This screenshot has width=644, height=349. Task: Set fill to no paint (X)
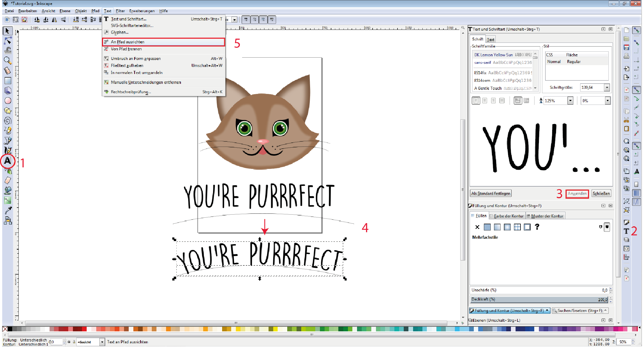(477, 227)
